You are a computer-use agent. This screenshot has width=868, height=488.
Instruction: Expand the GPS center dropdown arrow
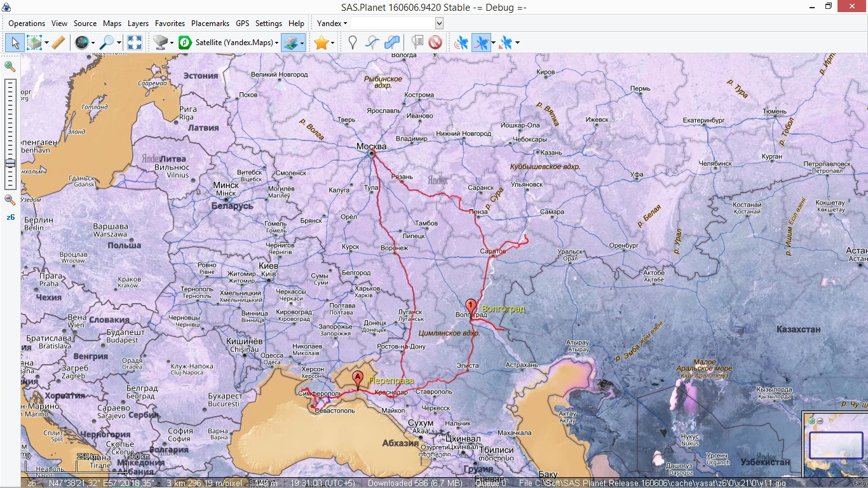(x=517, y=43)
